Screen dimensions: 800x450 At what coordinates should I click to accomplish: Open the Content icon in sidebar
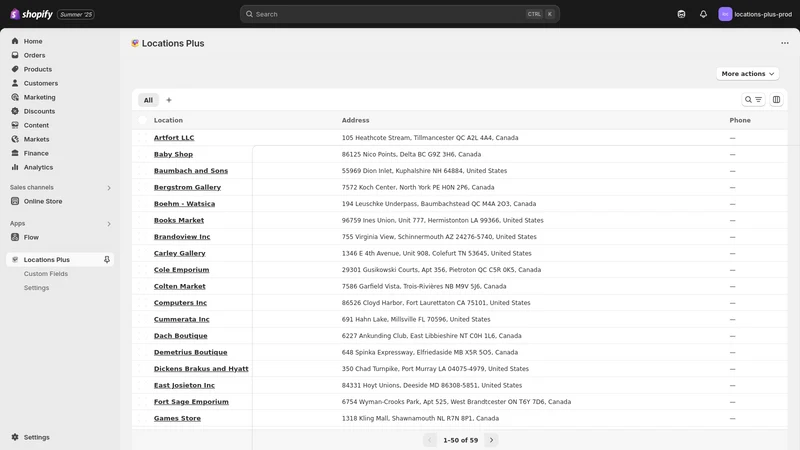click(x=15, y=125)
